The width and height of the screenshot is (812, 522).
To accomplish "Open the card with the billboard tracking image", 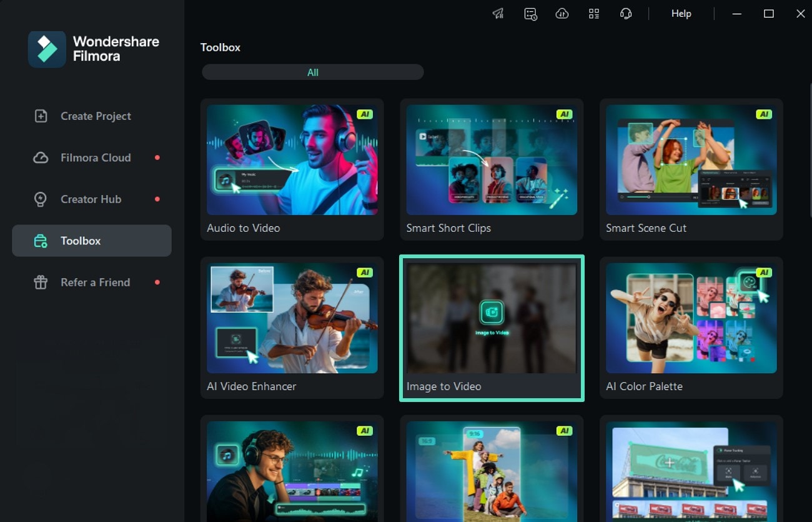I will [x=691, y=468].
